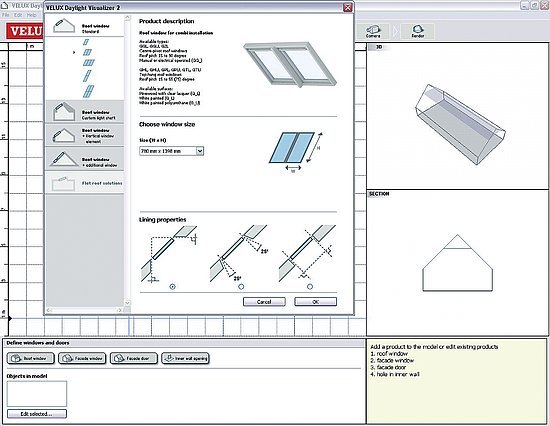Cancel the product dialog
550x426 pixels.
coord(264,302)
